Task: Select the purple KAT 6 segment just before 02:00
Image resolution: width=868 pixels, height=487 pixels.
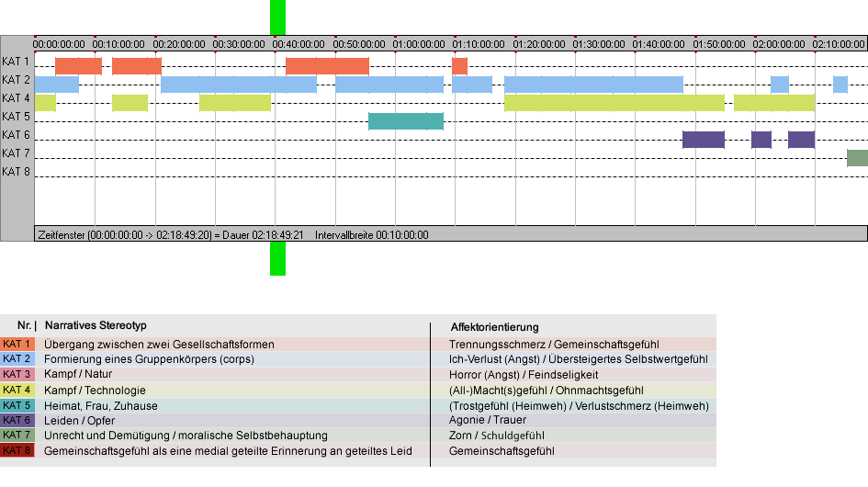Action: [x=761, y=140]
